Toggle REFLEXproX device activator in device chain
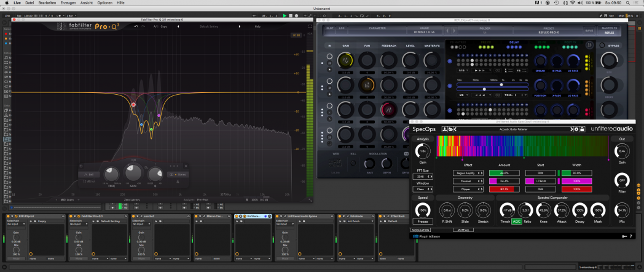 pos(9,216)
